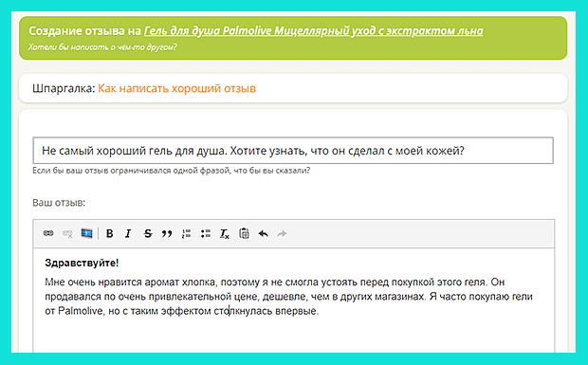The image size is (588, 365).
Task: Open 'Как написать хороший отзыв' cheat sheet link
Action: pos(177,88)
